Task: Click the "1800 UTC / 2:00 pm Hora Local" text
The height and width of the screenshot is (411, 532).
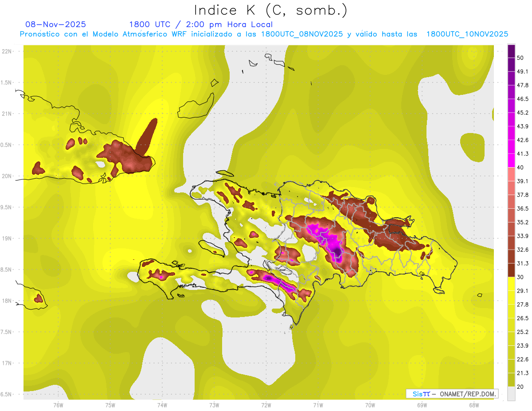Action: (201, 24)
